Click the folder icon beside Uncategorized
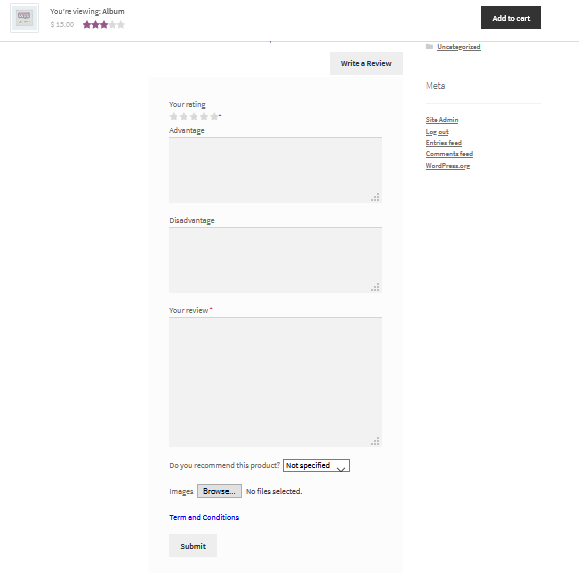This screenshot has height=573, width=579. pyautogui.click(x=429, y=47)
